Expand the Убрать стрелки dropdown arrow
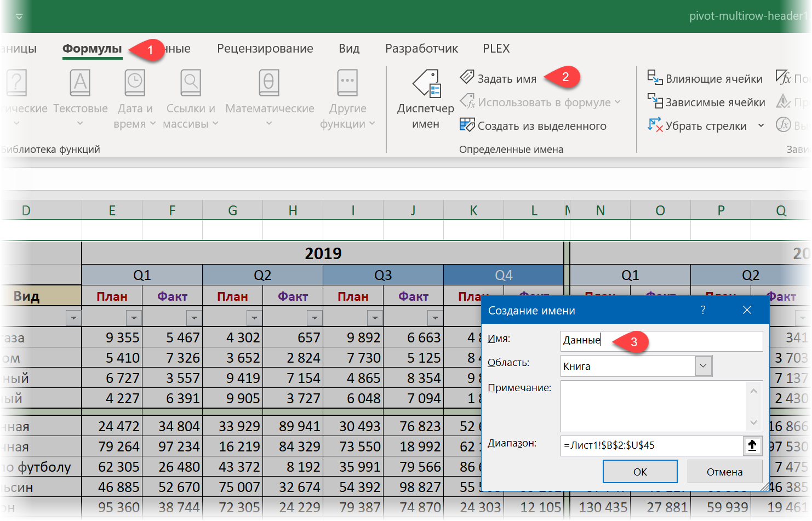The width and height of the screenshot is (812, 521). pos(761,125)
